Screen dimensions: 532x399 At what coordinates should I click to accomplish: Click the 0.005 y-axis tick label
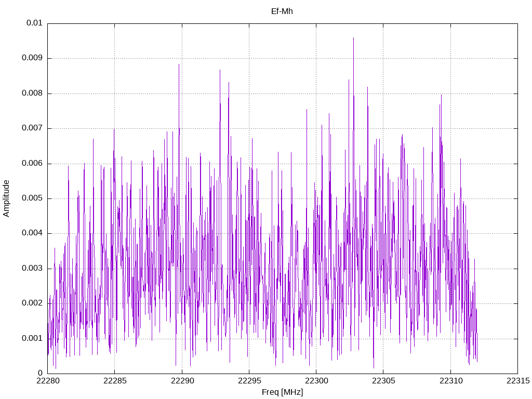point(32,198)
